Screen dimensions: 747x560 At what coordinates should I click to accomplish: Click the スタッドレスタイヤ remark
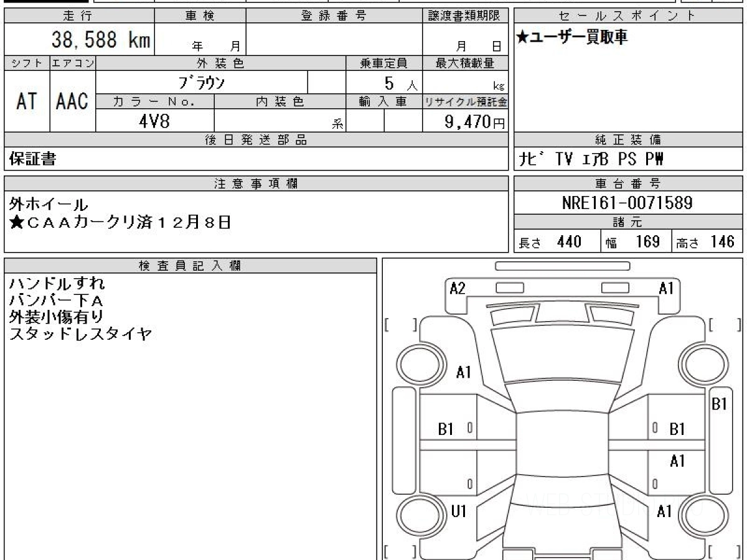click(81, 334)
